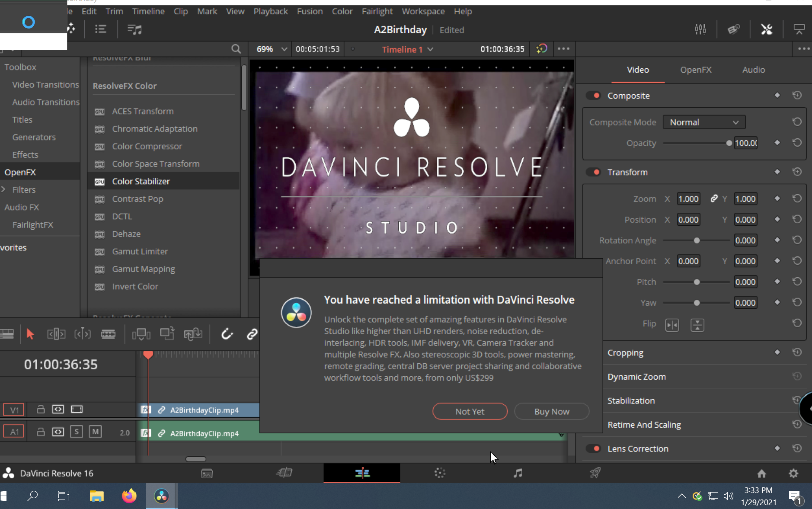Adjust the Pitch slider
Screen dimensions: 812x509
coord(697,282)
